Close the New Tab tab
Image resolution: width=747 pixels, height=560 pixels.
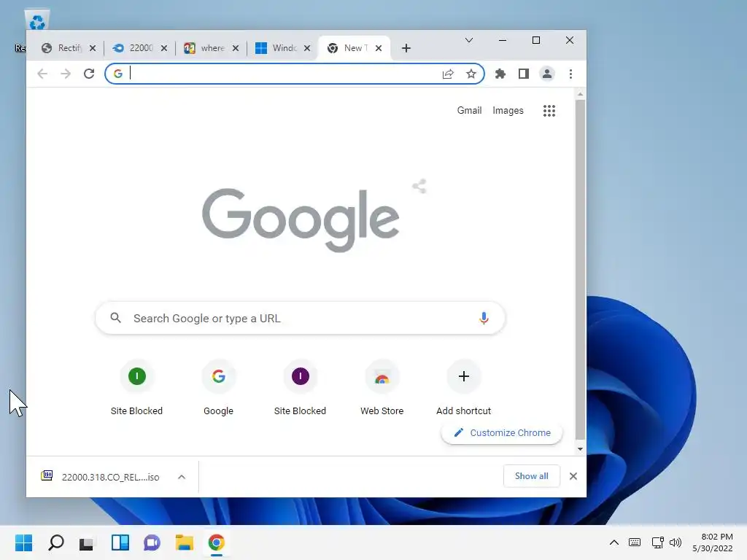click(379, 48)
